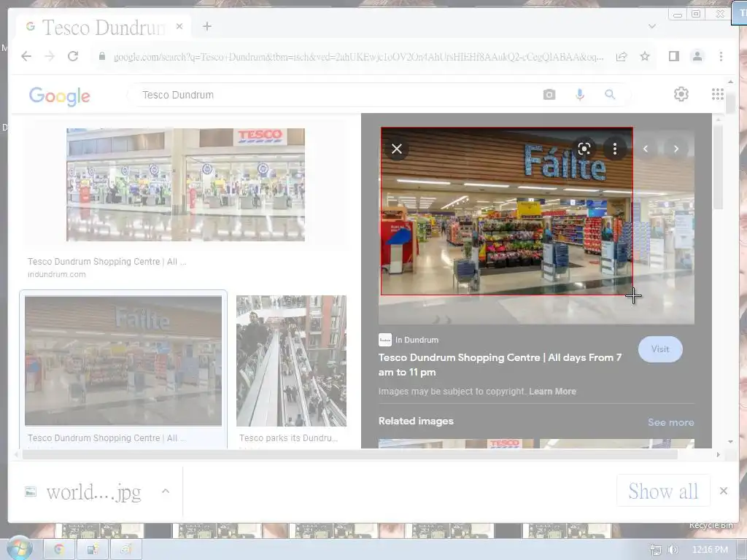Open the downloaded world....jpg file
The image size is (747, 560).
pyautogui.click(x=85, y=492)
